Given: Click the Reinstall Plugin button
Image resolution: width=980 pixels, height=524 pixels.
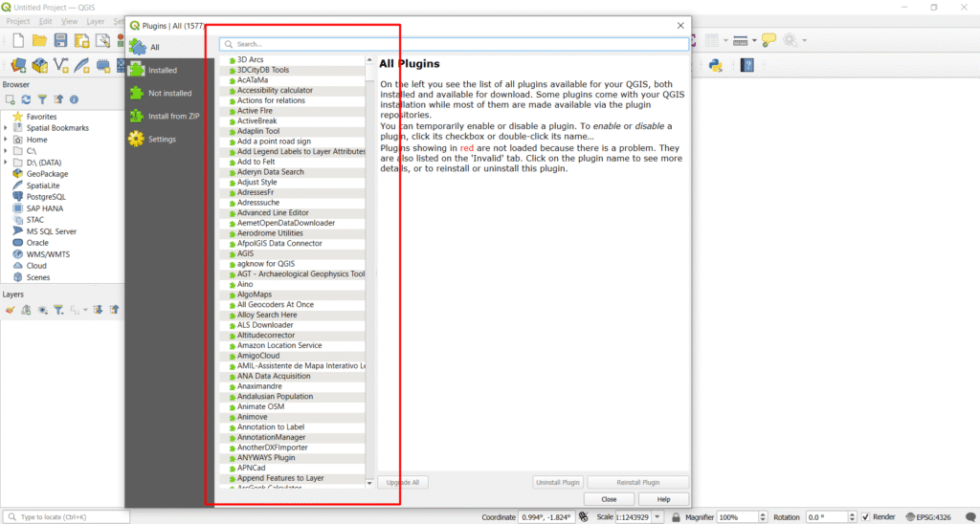Looking at the screenshot, I should coord(638,482).
